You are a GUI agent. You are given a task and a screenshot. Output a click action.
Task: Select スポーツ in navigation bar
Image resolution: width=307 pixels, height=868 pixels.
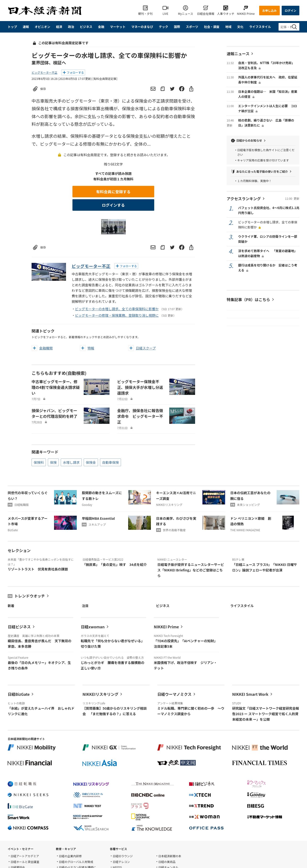click(x=192, y=27)
